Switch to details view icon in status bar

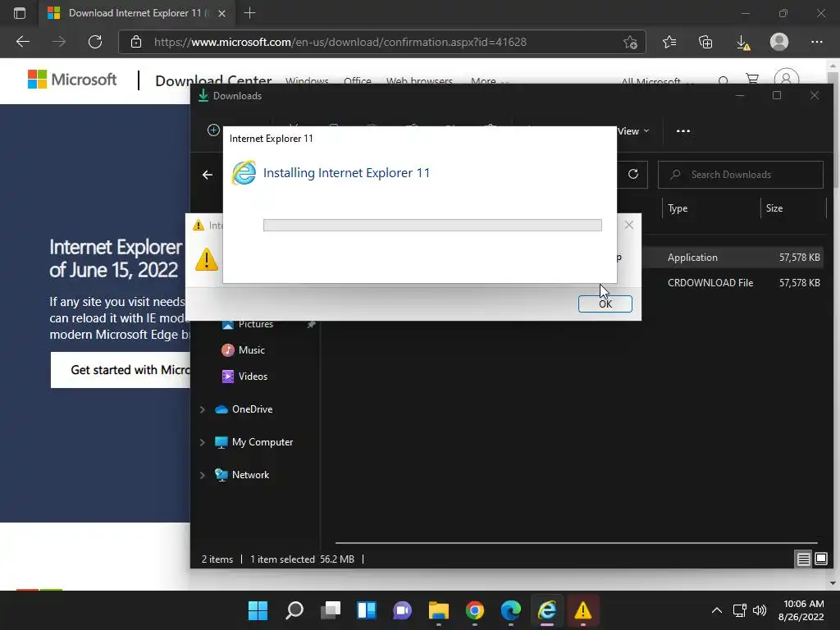[803, 559]
